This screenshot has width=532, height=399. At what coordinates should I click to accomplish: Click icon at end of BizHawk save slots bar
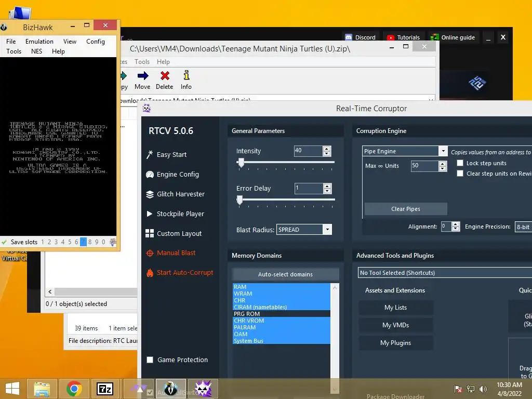pos(113,242)
